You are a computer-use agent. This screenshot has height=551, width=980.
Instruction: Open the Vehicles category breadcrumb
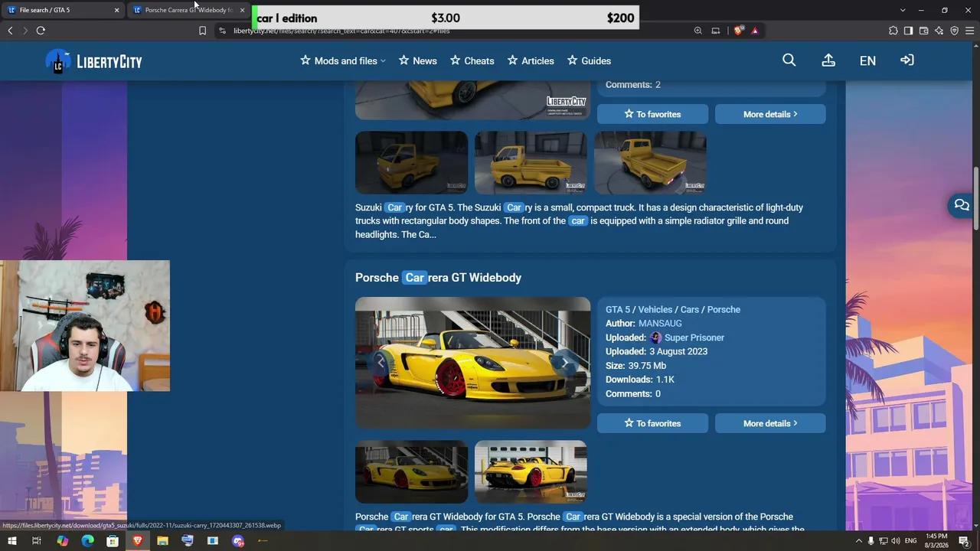coord(655,310)
